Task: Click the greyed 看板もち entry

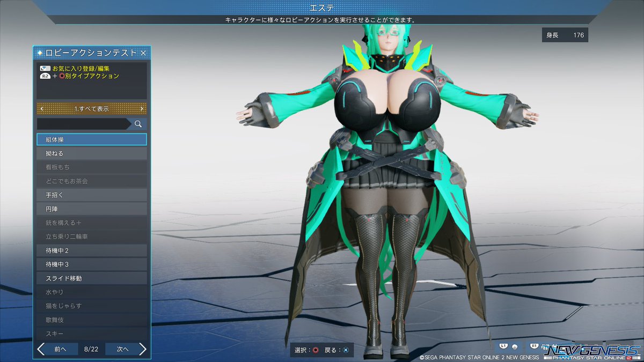Action: pos(92,167)
